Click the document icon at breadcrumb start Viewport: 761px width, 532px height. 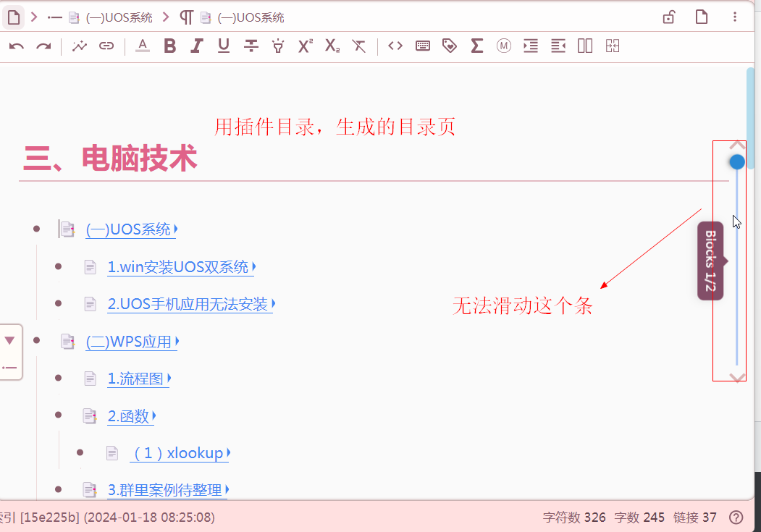click(x=14, y=17)
